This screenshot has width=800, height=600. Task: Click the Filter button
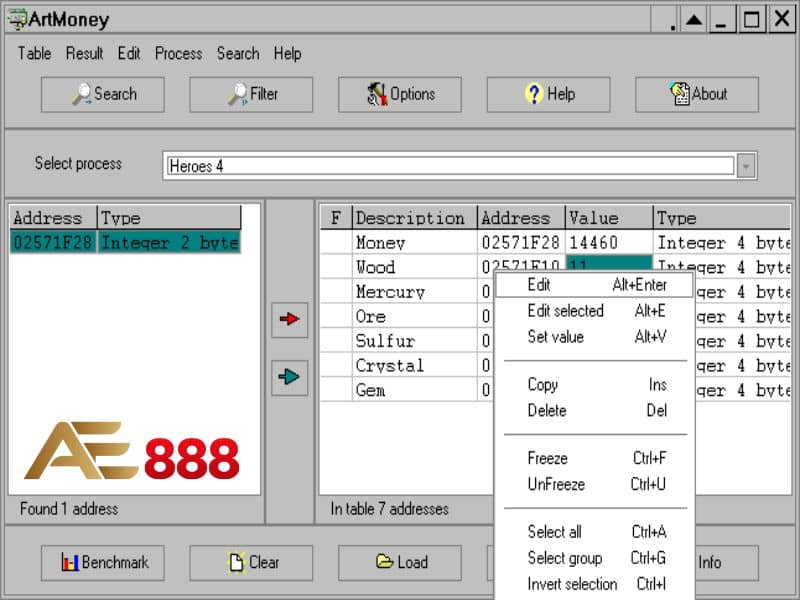251,94
